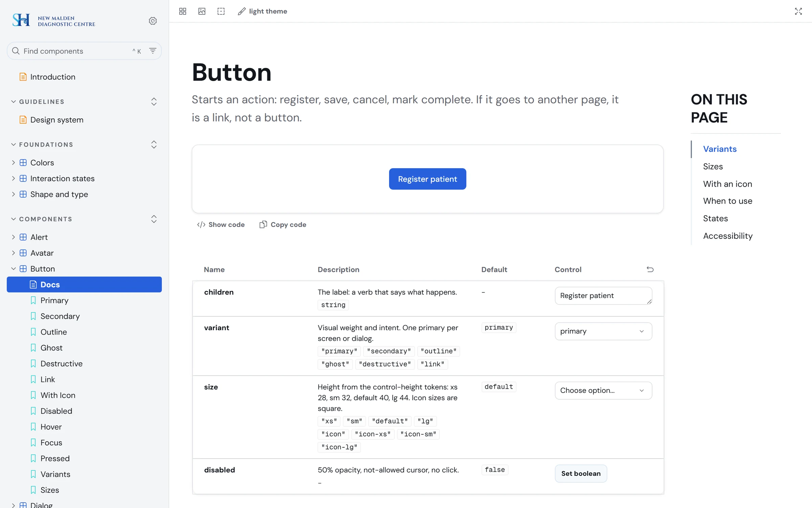The image size is (812, 508).
Task: Reset controls with the undo arrow icon
Action: (650, 269)
